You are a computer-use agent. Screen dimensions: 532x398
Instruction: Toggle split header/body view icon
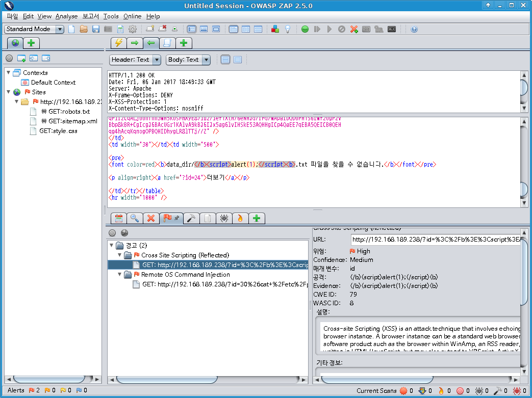coord(225,60)
